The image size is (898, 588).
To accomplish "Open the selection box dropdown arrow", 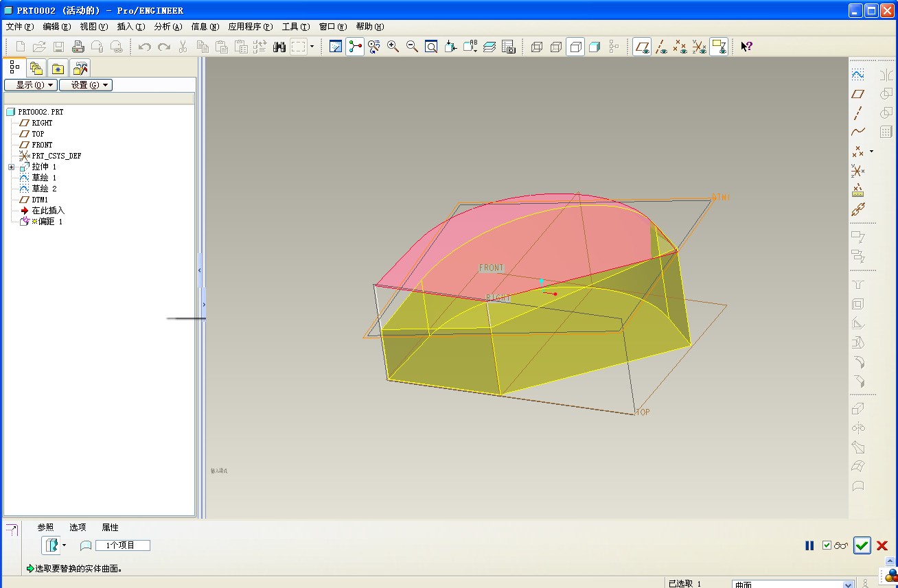I will (x=312, y=47).
